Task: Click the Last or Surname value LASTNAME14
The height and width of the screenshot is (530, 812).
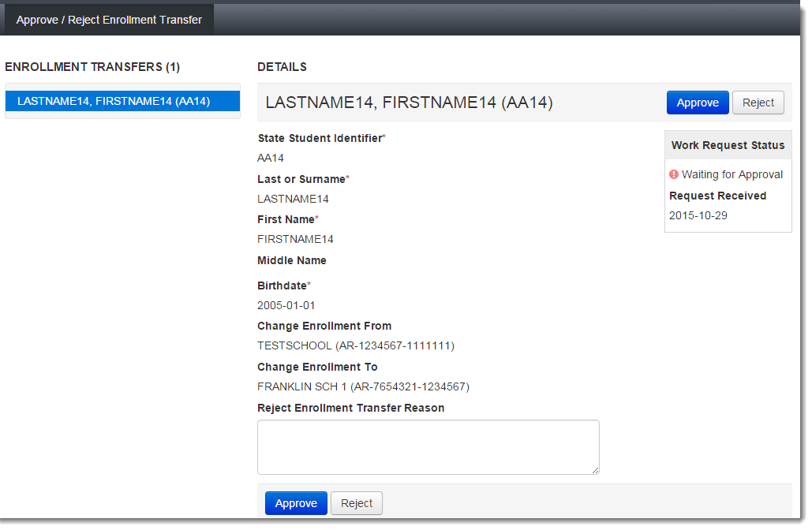Action: [x=293, y=199]
